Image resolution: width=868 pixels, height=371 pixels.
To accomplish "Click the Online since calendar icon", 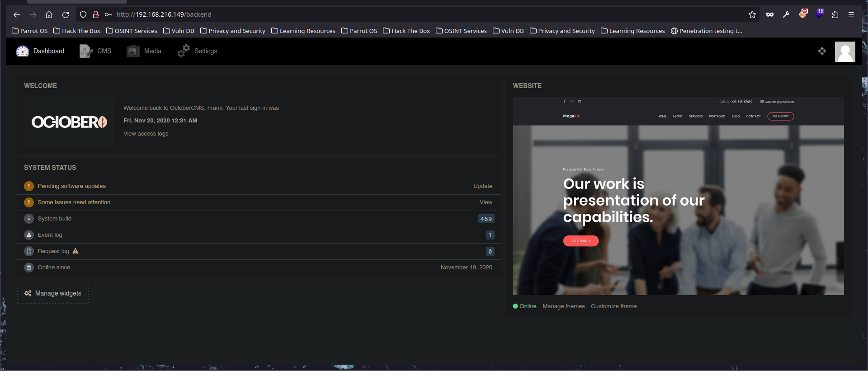I will [29, 268].
